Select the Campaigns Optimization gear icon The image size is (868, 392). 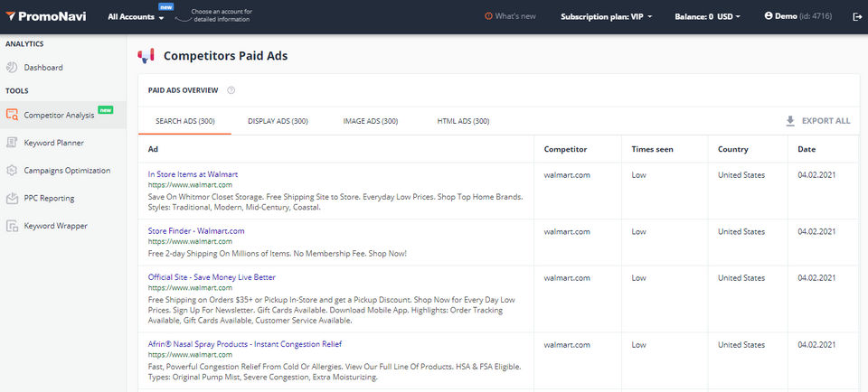12,171
